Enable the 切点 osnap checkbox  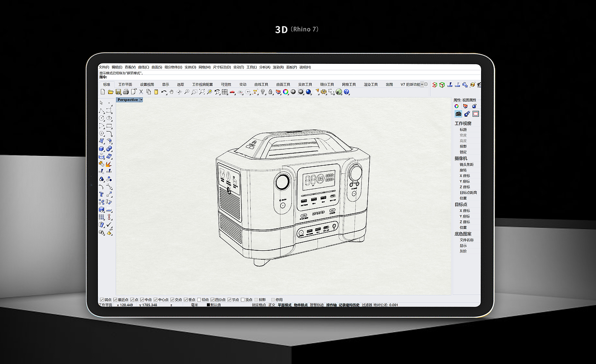click(x=199, y=300)
